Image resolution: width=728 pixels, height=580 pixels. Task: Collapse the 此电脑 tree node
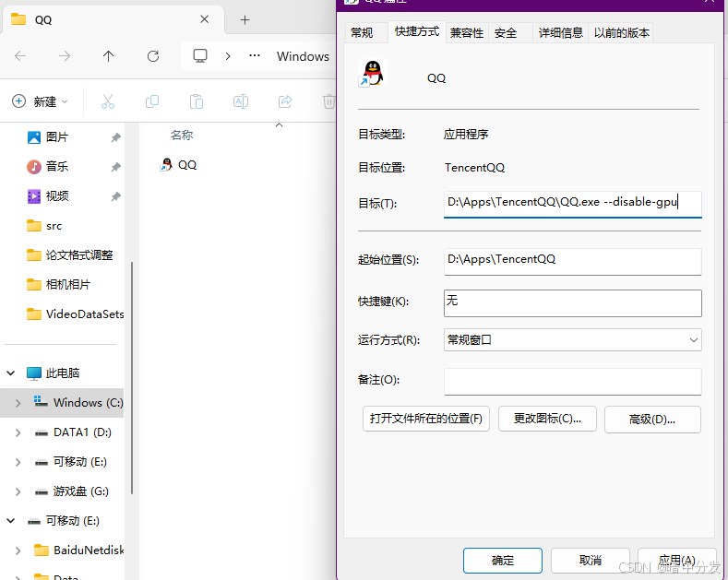click(11, 373)
